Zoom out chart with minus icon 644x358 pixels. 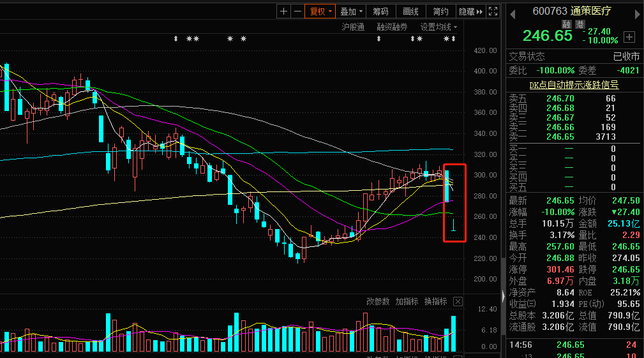[x=297, y=11]
